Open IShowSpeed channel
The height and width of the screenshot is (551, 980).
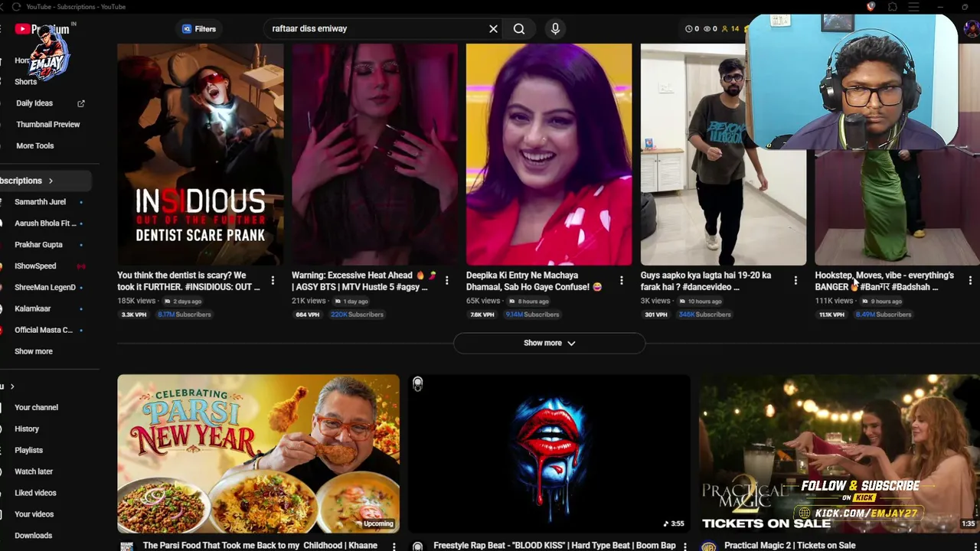point(35,266)
